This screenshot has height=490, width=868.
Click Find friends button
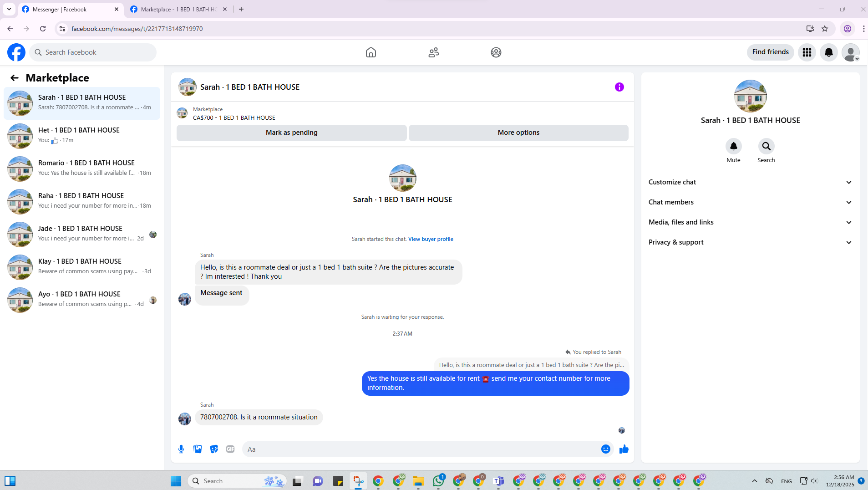(x=770, y=52)
